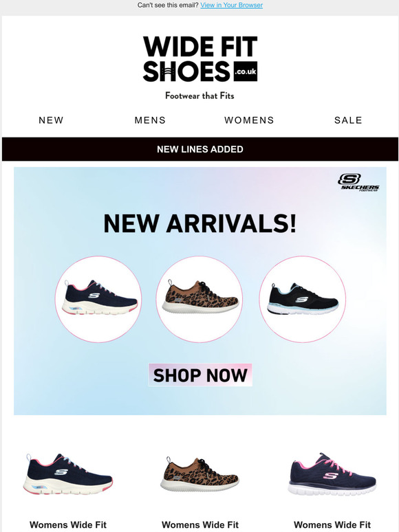
Task: Click the NEW ARRIVALS! headline
Action: (x=200, y=223)
